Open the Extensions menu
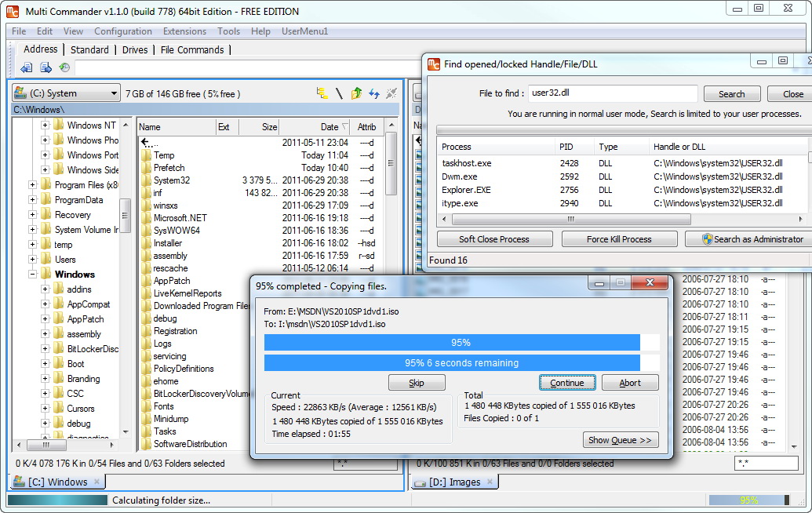The image size is (812, 513). click(x=184, y=31)
